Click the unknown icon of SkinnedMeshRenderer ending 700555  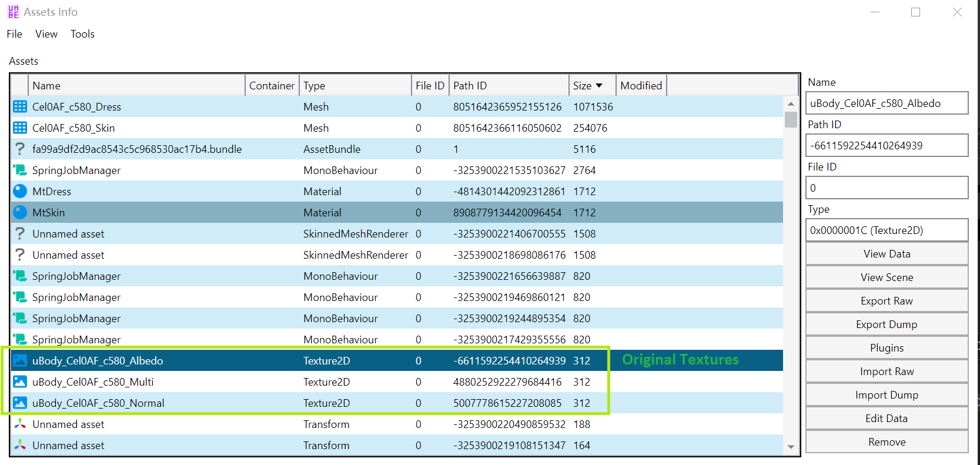20,233
